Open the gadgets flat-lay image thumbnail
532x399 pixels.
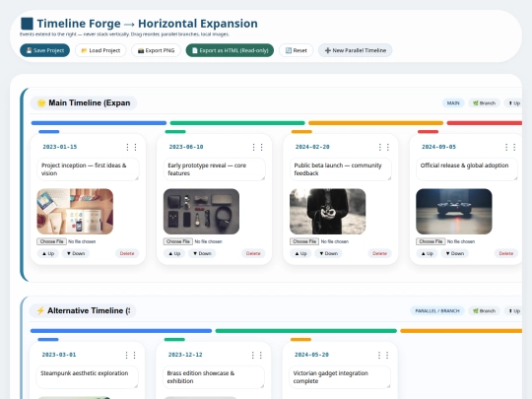(x=201, y=212)
